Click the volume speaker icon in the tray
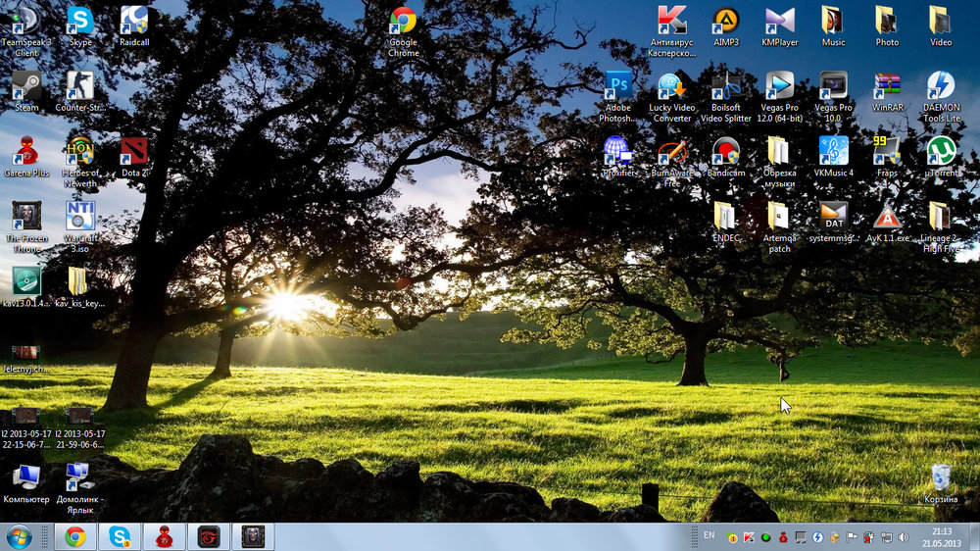The height and width of the screenshot is (551, 980). pyautogui.click(x=902, y=536)
